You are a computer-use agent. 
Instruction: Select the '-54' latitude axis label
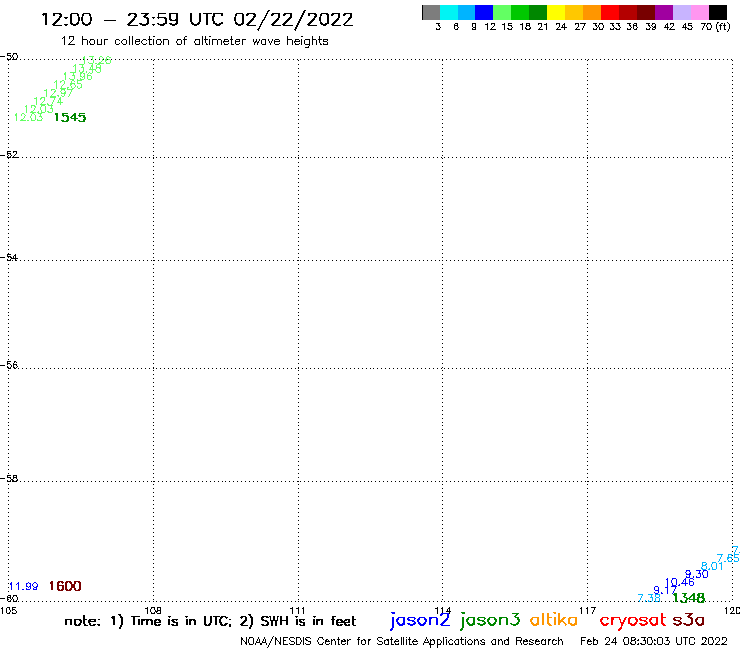click(x=9, y=257)
